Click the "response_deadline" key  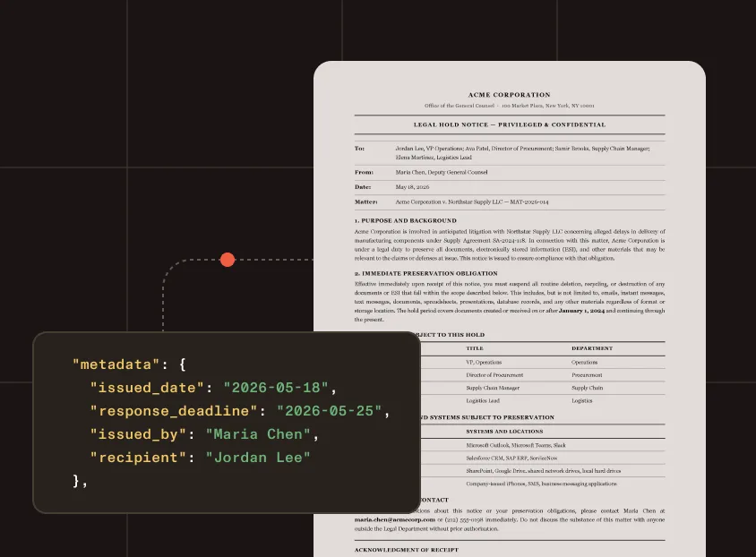point(174,411)
